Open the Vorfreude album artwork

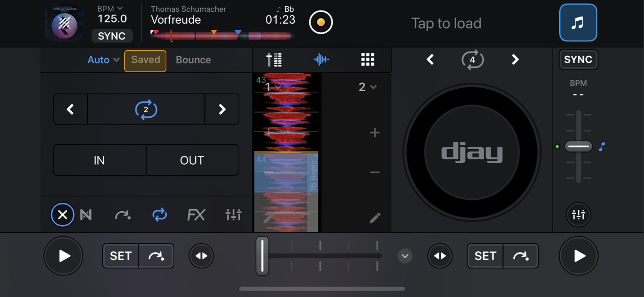[64, 22]
